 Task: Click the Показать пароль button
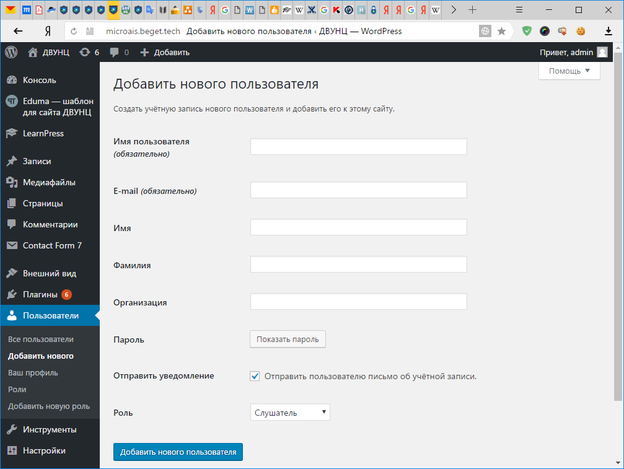[x=288, y=339]
